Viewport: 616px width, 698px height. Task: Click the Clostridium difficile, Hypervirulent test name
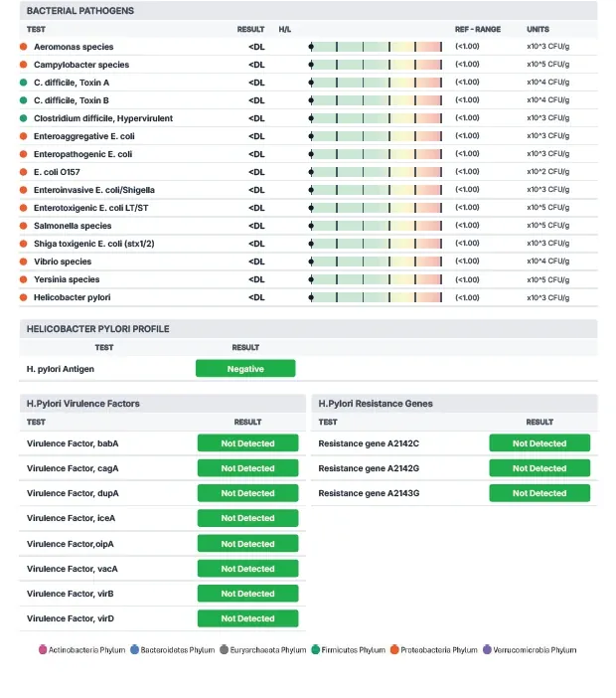103,118
